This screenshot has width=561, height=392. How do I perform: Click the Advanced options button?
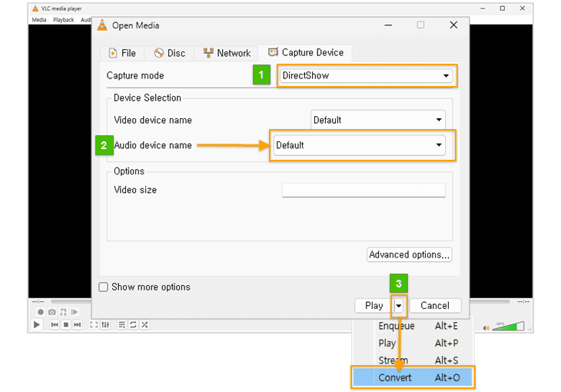coord(410,254)
